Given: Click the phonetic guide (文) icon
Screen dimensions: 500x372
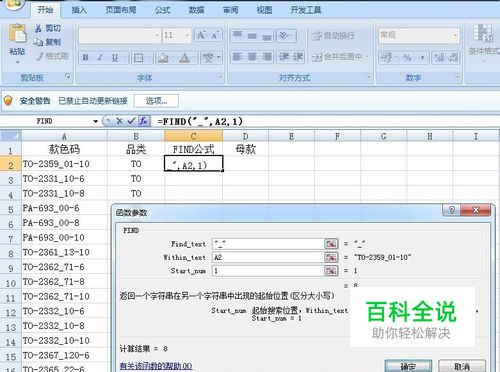Looking at the screenshot, I should (208, 58).
